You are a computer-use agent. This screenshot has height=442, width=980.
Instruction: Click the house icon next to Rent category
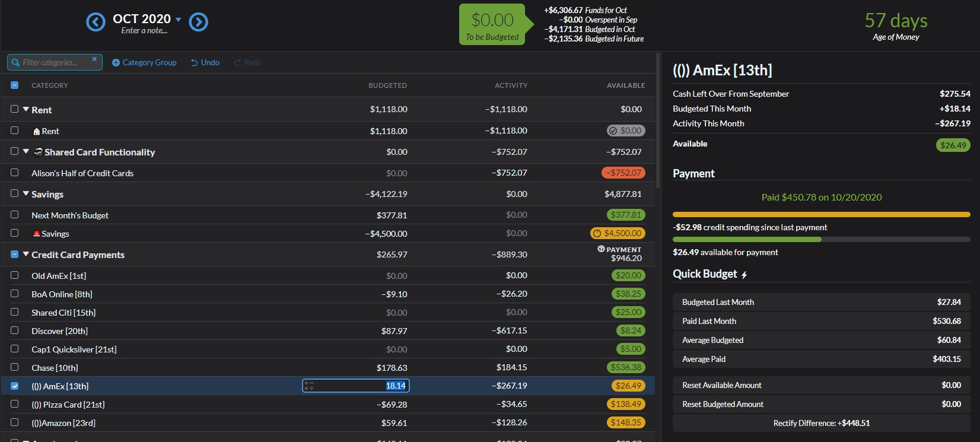click(36, 131)
